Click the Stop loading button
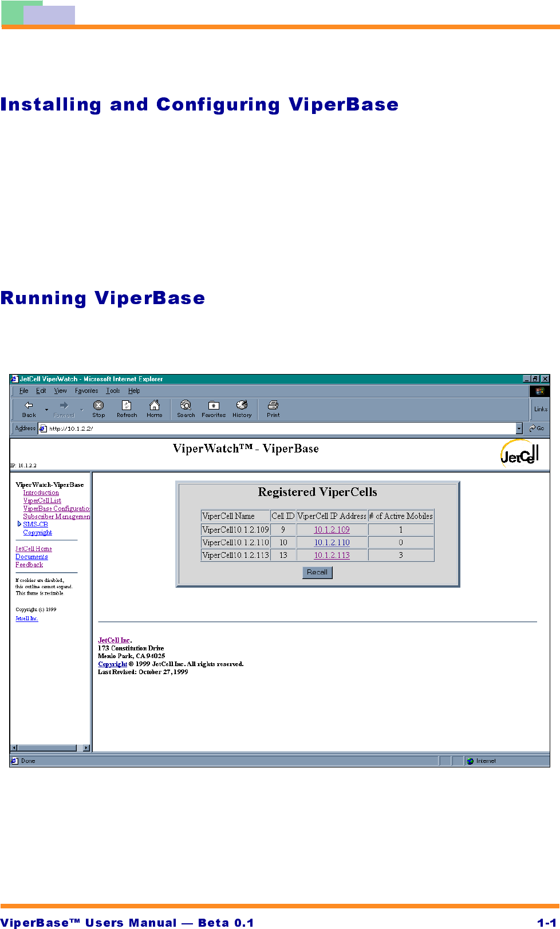The height and width of the screenshot is (929, 560). pyautogui.click(x=98, y=409)
